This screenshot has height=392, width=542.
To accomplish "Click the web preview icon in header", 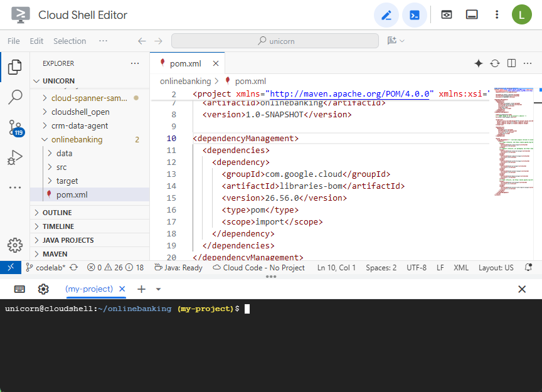I will point(447,15).
